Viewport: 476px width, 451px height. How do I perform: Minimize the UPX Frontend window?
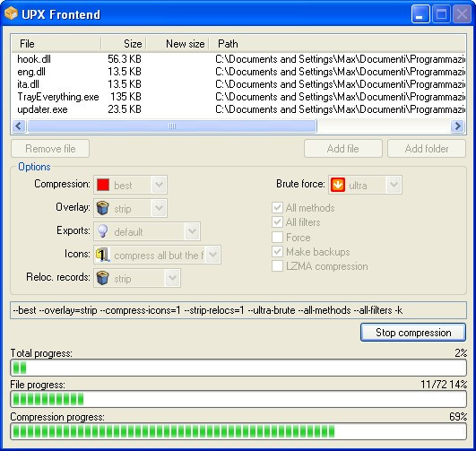point(420,14)
